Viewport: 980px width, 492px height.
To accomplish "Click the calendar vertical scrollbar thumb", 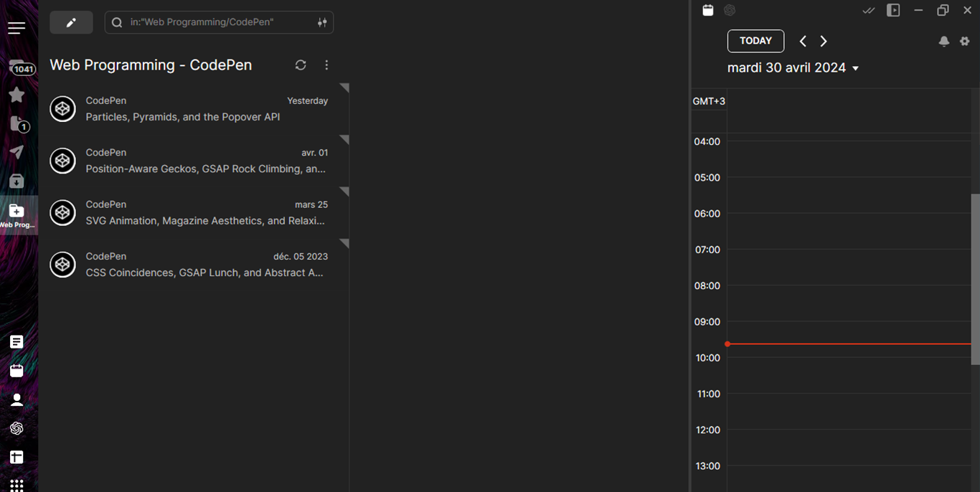I will coord(975,280).
